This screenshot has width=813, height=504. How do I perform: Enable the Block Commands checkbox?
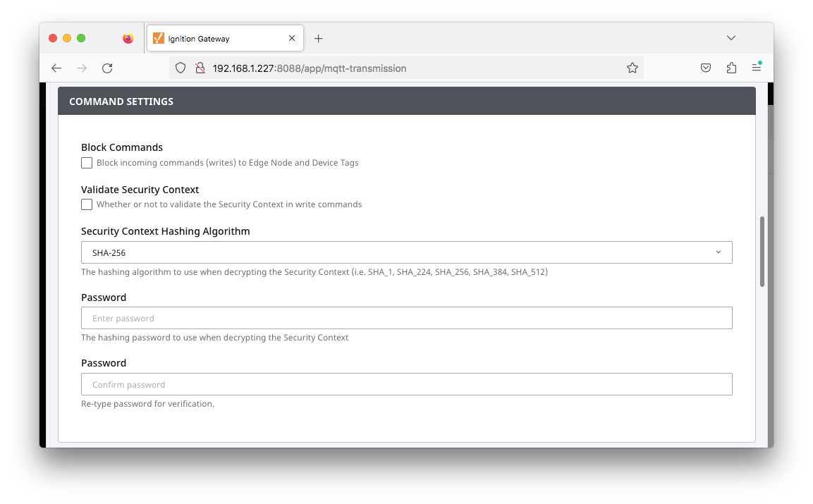coord(87,163)
